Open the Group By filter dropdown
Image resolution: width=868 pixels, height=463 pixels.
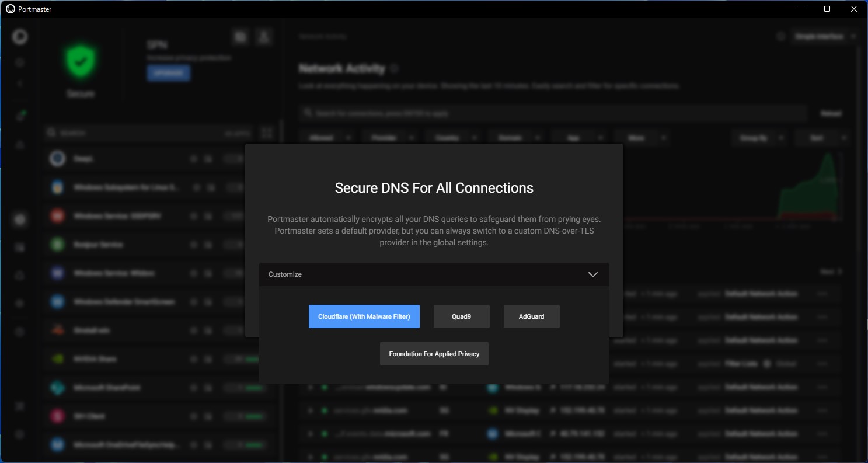point(759,137)
